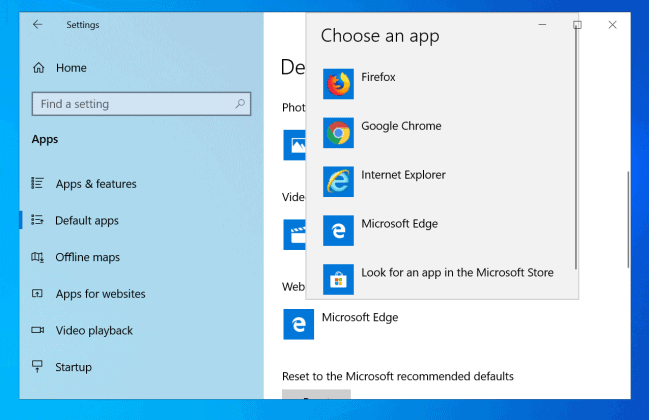
Task: Select Google Chrome from the app list
Action: (401, 126)
